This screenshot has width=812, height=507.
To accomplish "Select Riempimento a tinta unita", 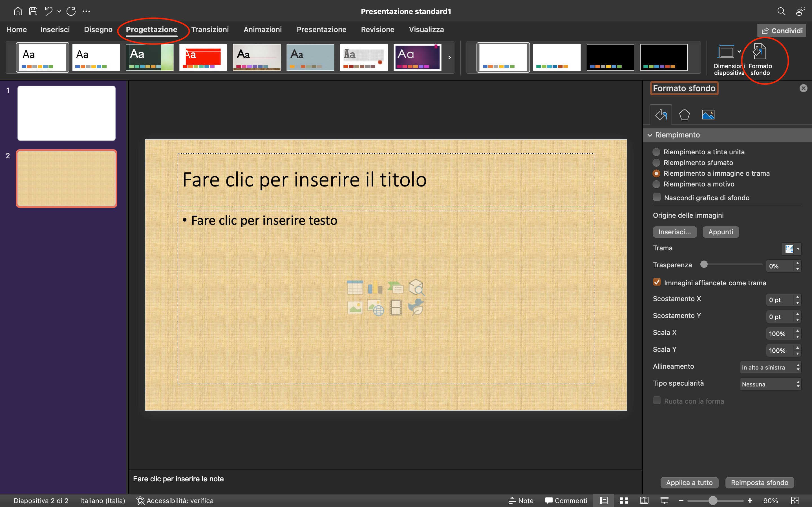I will (x=657, y=152).
